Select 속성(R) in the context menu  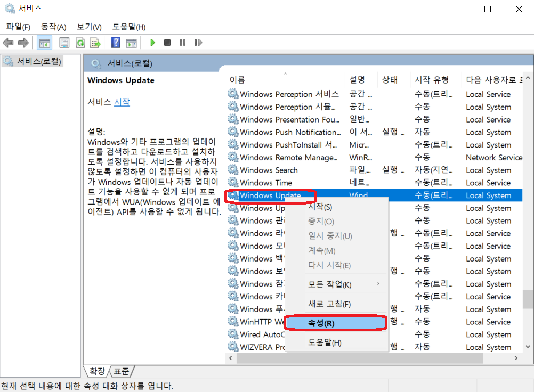click(x=336, y=323)
